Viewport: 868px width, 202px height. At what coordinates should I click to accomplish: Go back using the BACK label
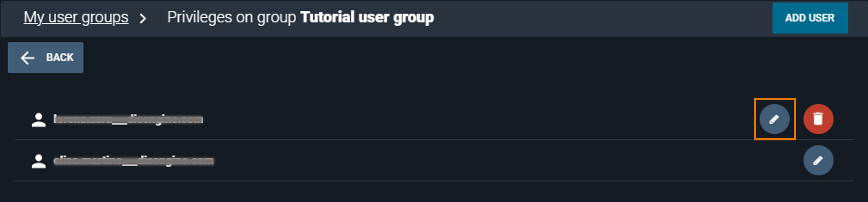[60, 58]
